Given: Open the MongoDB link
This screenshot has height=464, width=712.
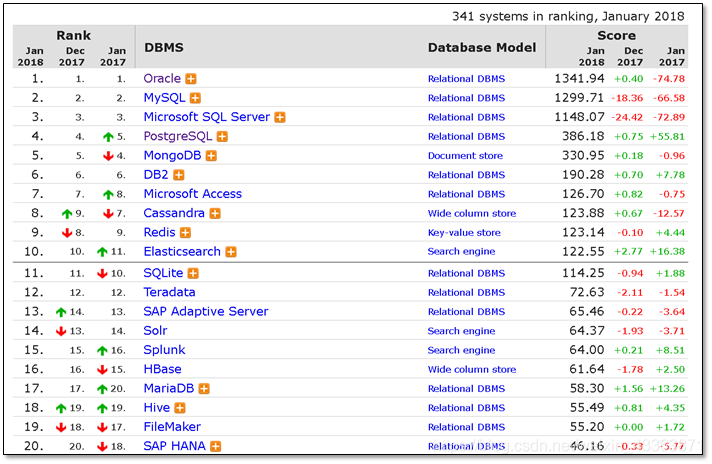Looking at the screenshot, I should pos(172,156).
